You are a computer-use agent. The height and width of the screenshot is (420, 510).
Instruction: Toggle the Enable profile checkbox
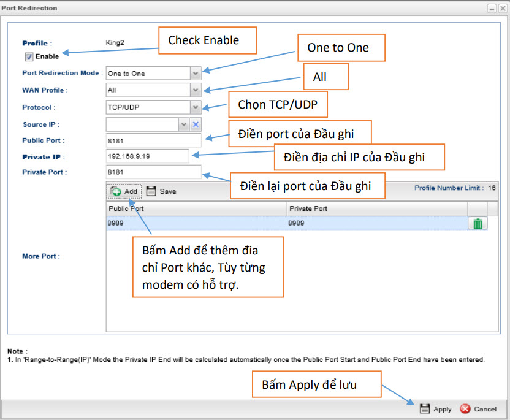29,56
